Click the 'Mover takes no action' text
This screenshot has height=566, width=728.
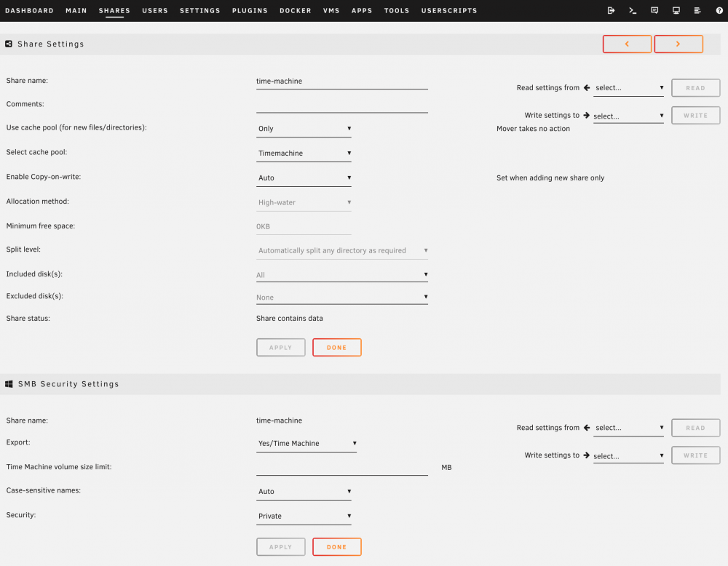pos(533,129)
